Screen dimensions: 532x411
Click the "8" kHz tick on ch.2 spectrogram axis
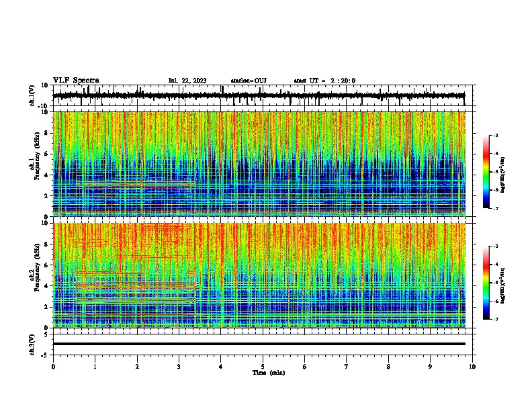(46, 244)
